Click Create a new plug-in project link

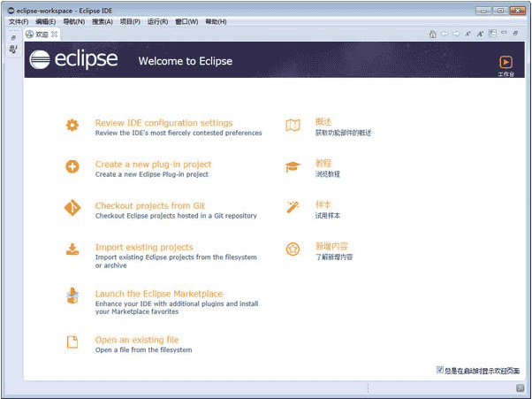pyautogui.click(x=153, y=165)
